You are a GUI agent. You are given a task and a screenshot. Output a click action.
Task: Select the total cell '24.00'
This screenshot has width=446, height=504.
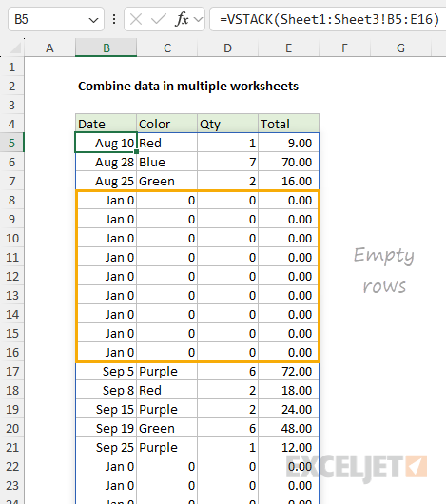tap(288, 409)
